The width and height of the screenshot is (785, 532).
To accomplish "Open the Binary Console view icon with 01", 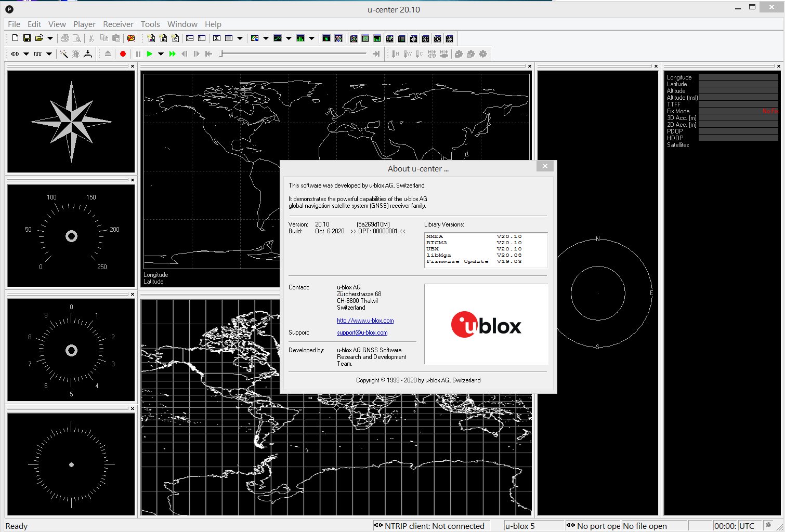I will click(163, 38).
